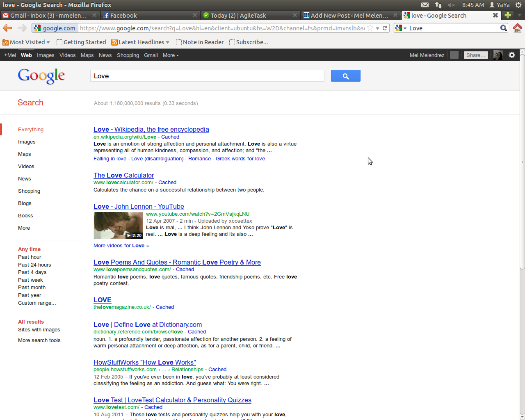525x420 pixels.
Task: Open Maps in the Google top bar
Action: coord(87,55)
